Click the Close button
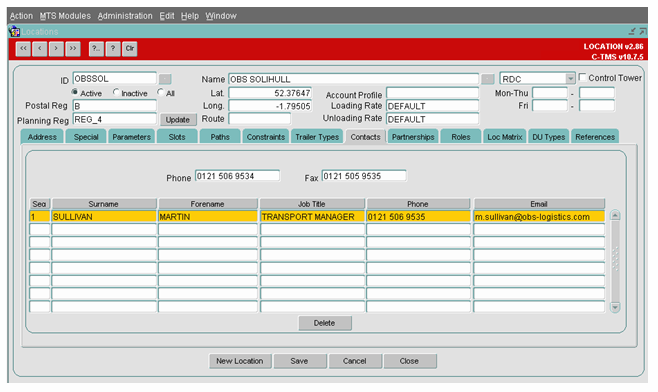658x392 pixels. (410, 361)
